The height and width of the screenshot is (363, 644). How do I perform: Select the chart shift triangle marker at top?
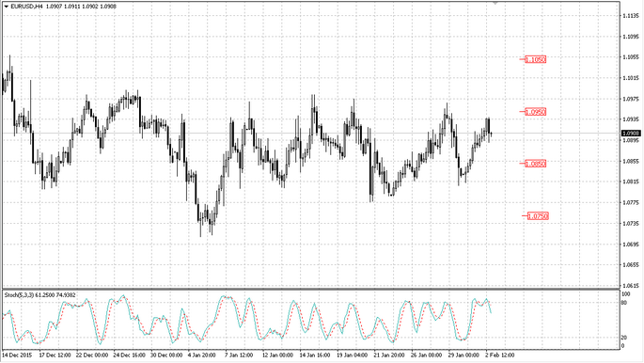click(495, 3)
